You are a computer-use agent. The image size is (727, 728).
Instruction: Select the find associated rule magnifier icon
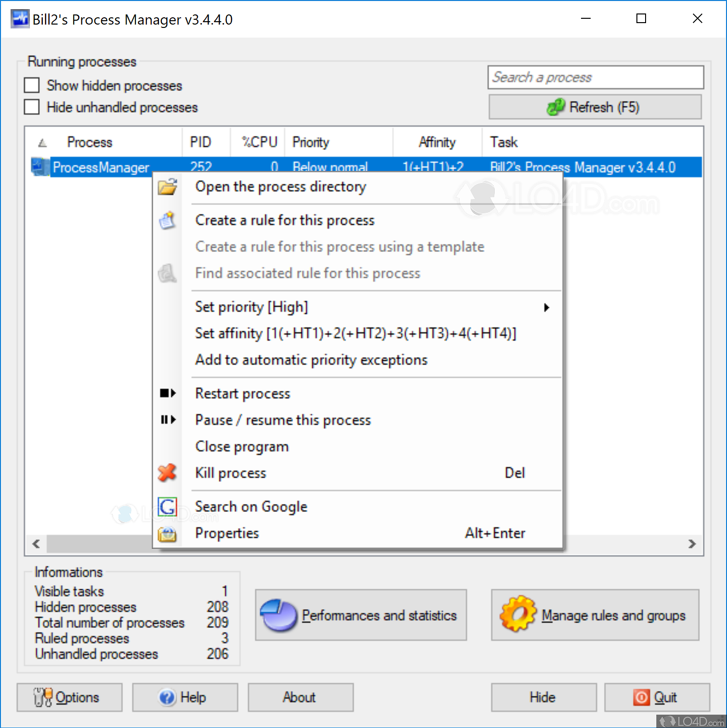pos(167,273)
